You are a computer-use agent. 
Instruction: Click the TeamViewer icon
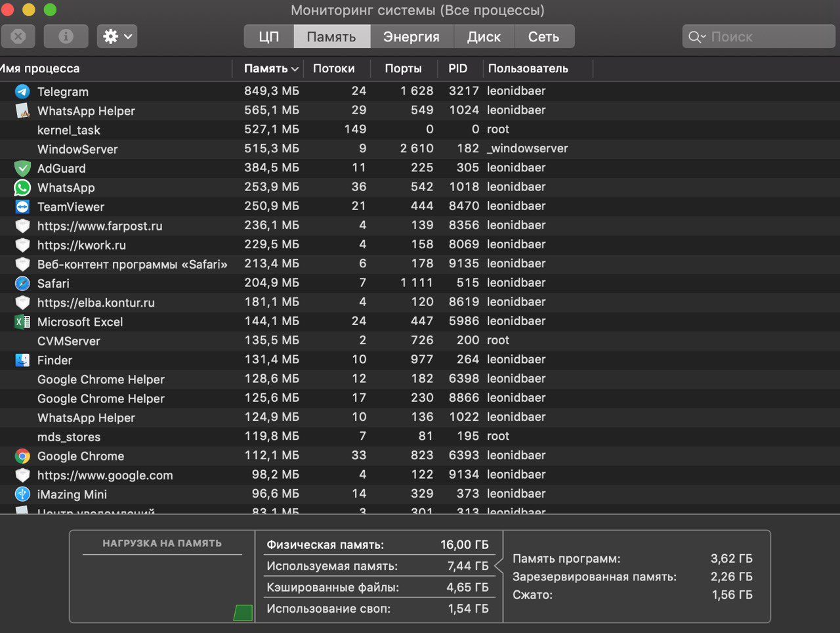pos(22,206)
